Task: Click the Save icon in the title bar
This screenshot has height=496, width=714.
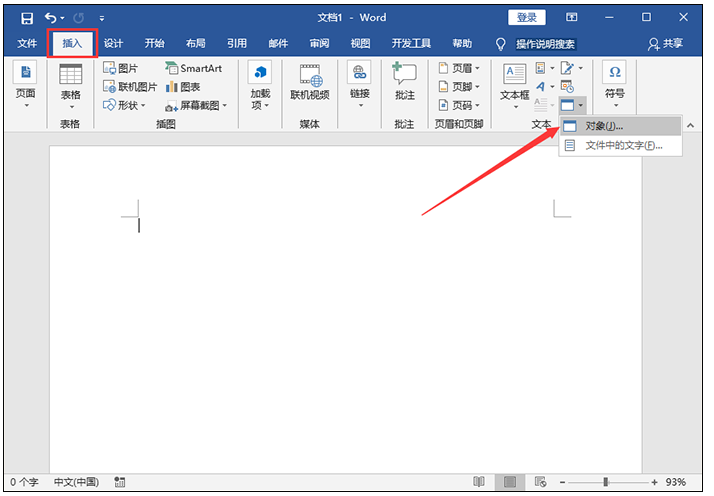Action: click(27, 18)
